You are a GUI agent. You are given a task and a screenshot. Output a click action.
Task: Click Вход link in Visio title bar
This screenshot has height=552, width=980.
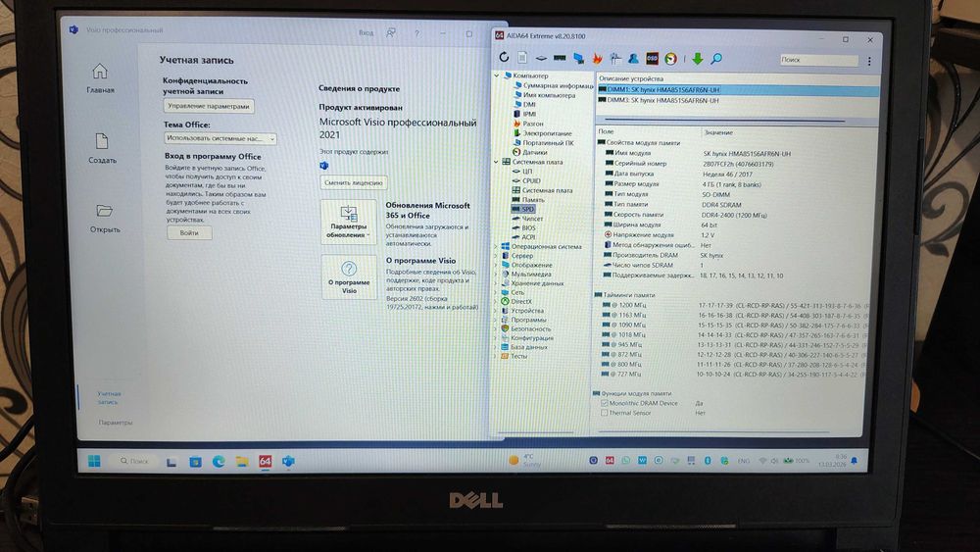[367, 32]
